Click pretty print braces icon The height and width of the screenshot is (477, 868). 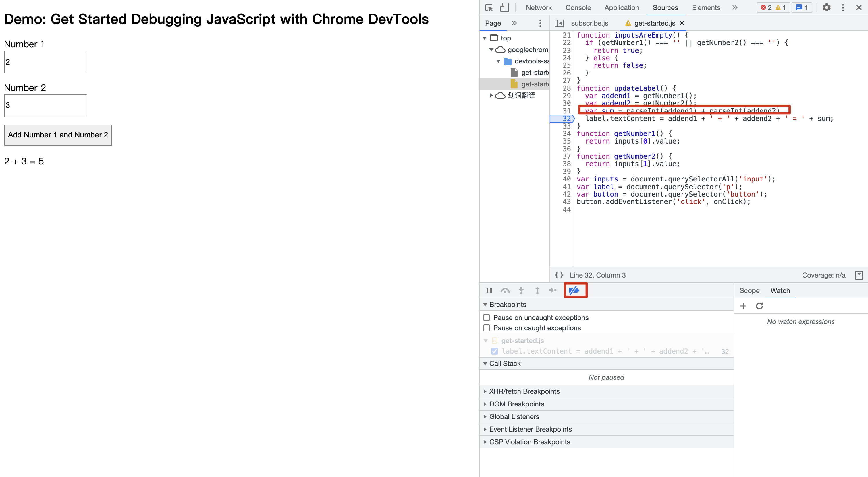pos(559,275)
